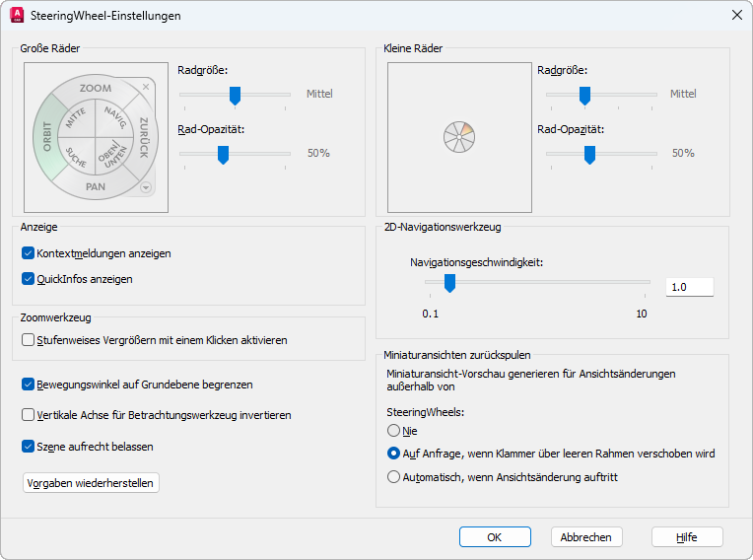Click the AutoCAD logo icon in title bar
The height and width of the screenshot is (560, 753).
17,16
